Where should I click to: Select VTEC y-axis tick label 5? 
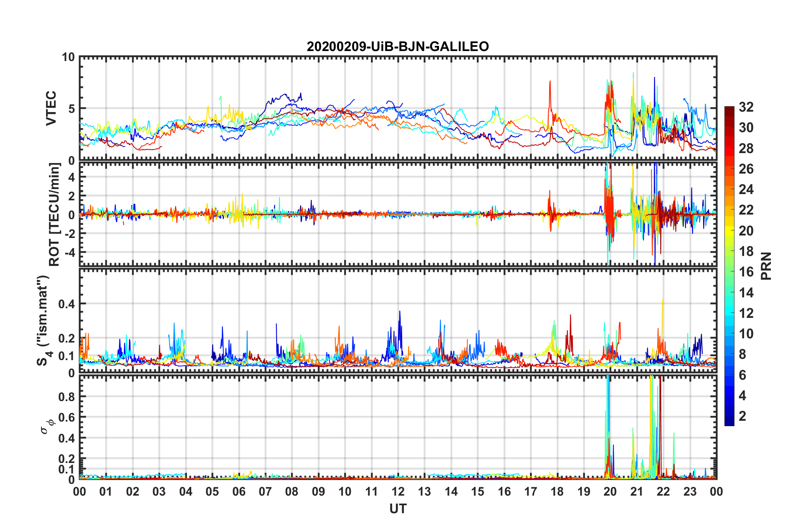click(72, 109)
